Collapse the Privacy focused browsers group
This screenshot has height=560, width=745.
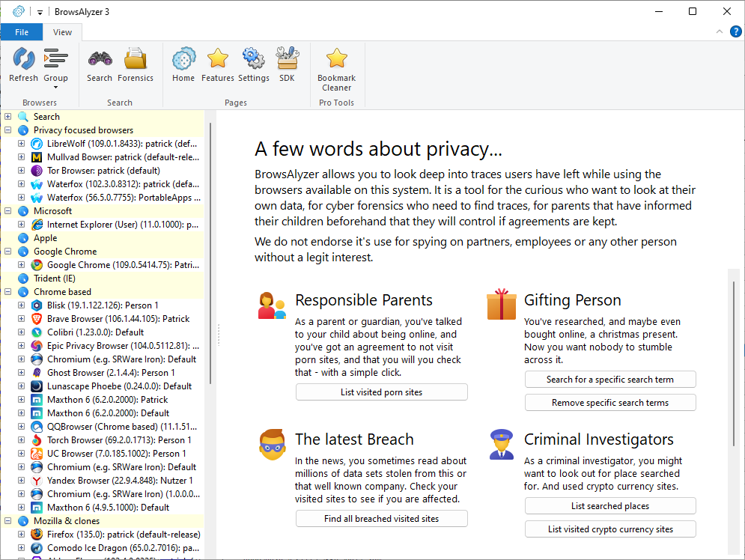[x=8, y=130]
